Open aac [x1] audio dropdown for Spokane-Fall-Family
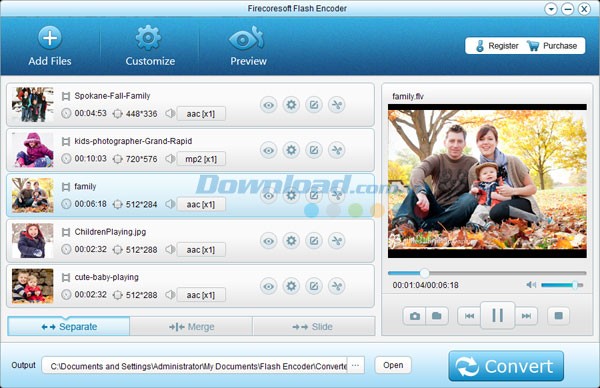The image size is (600, 388). [201, 114]
